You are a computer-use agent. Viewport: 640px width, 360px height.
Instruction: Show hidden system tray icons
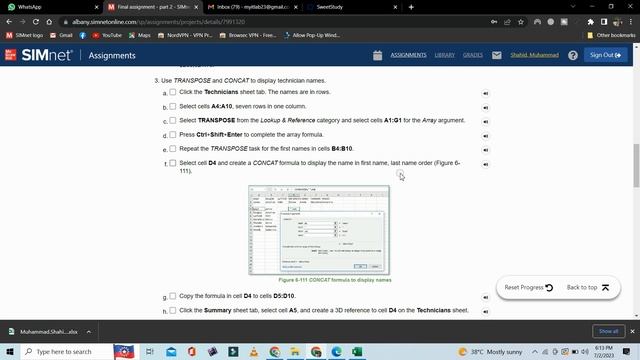point(534,351)
